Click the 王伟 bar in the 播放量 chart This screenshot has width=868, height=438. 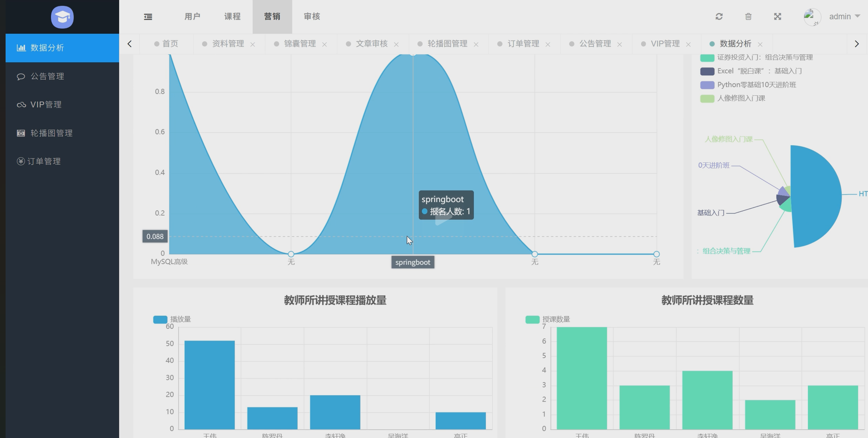pyautogui.click(x=209, y=384)
